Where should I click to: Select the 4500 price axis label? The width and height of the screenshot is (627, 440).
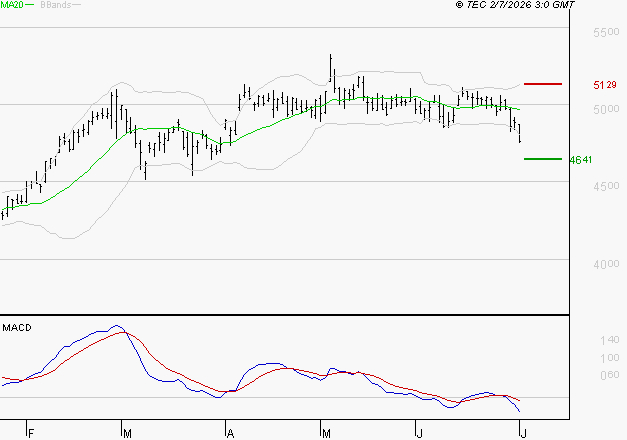click(x=606, y=186)
